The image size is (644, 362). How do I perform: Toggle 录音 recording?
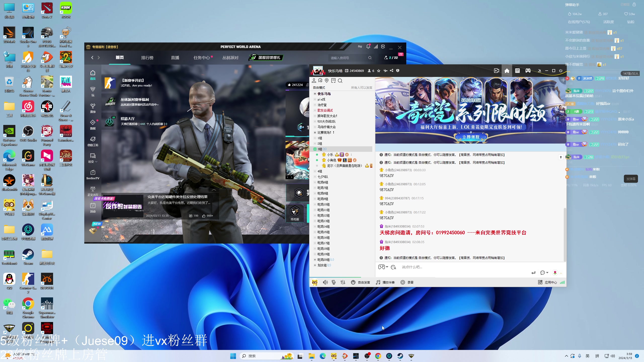click(407, 282)
